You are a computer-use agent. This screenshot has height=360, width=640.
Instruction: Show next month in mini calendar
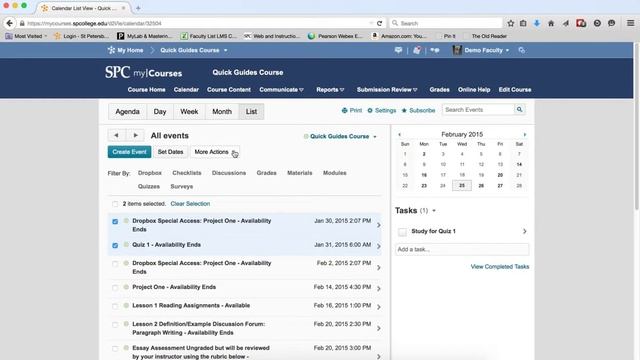[525, 134]
